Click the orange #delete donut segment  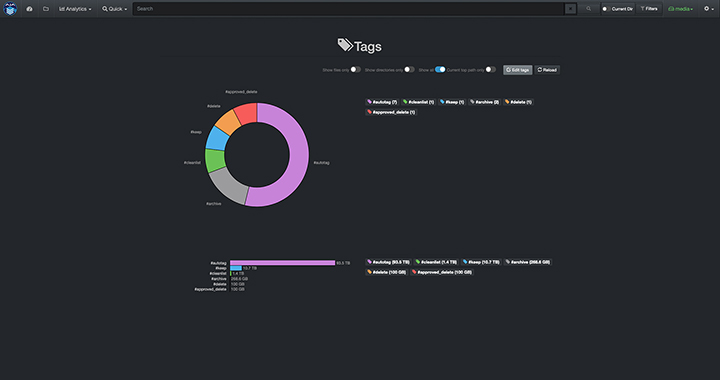(228, 122)
